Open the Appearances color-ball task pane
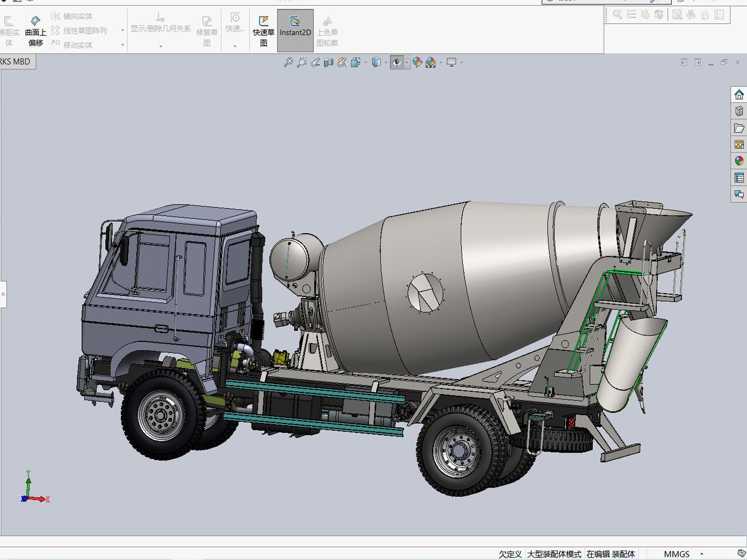Image resolution: width=747 pixels, height=560 pixels. (x=739, y=161)
